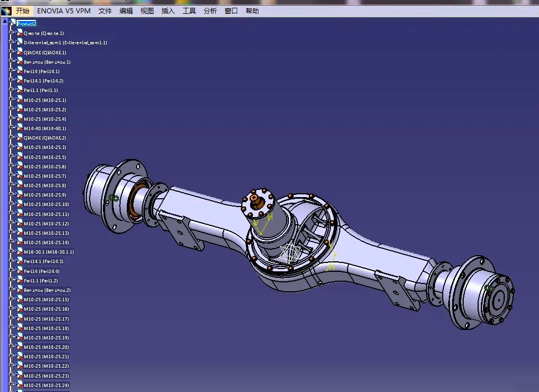The height and width of the screenshot is (392, 539).
Task: Expand the M10-25 (M10-25.4) tree node
Action: click(x=11, y=118)
